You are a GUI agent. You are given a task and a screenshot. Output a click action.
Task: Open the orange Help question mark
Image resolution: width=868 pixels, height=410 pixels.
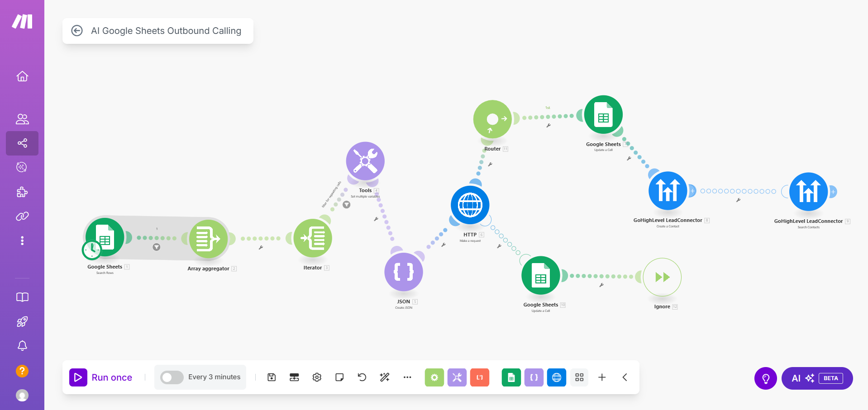pyautogui.click(x=22, y=371)
